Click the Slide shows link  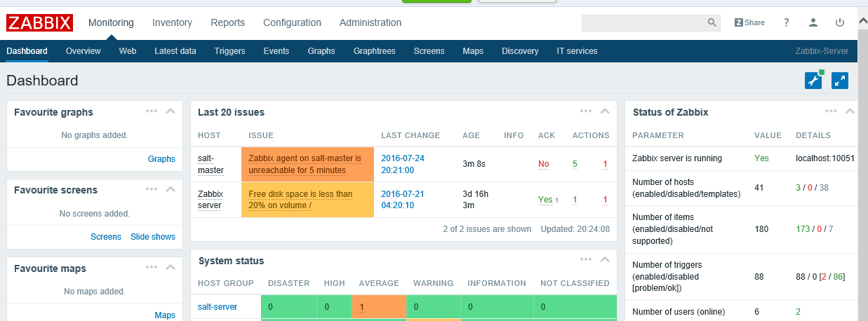click(x=153, y=237)
